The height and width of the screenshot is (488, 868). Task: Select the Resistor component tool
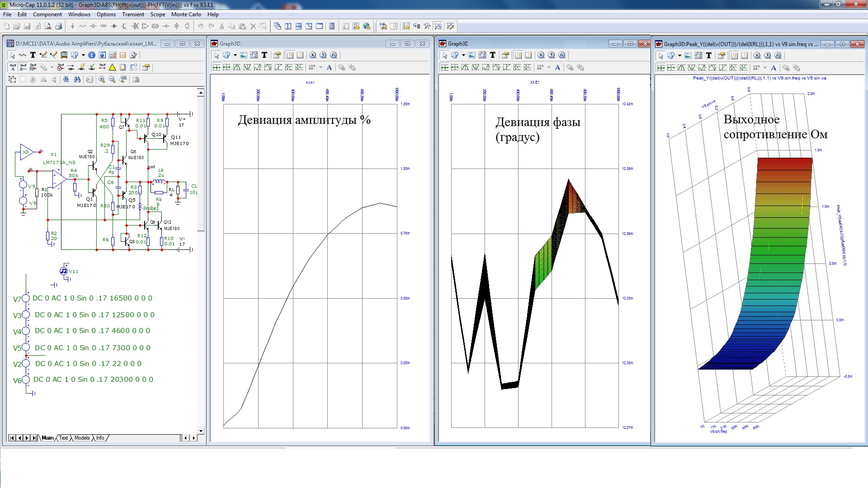pos(83,26)
